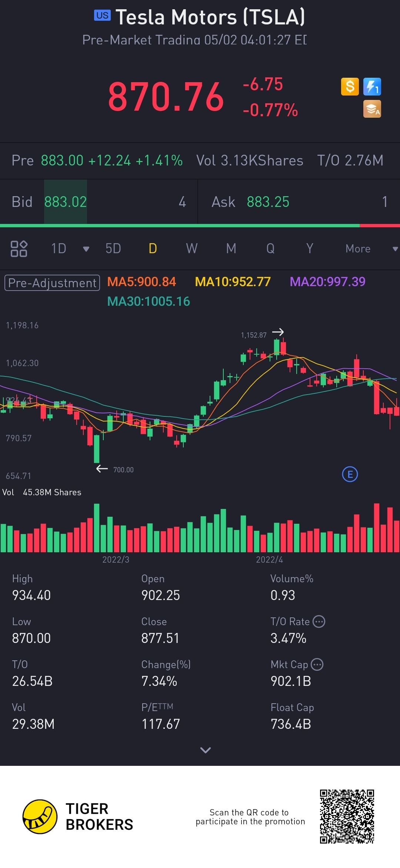Screen dimensions: 400x868
Task: Tap the Vol 3.13KShares value
Action: coord(250,160)
